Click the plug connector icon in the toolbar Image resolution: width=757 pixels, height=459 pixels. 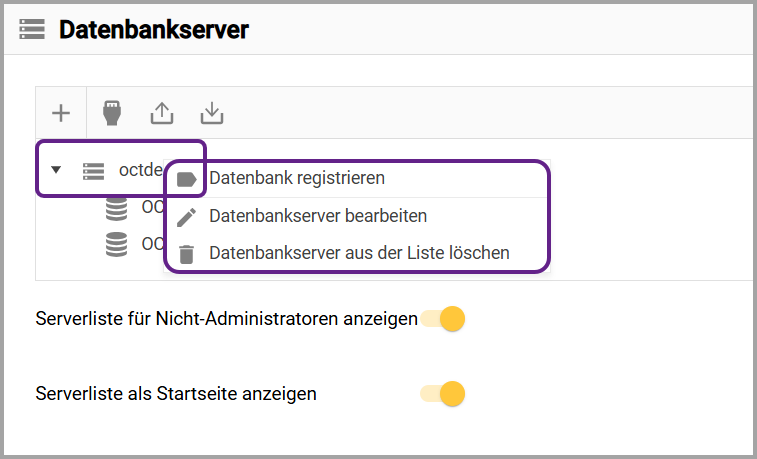(112, 113)
